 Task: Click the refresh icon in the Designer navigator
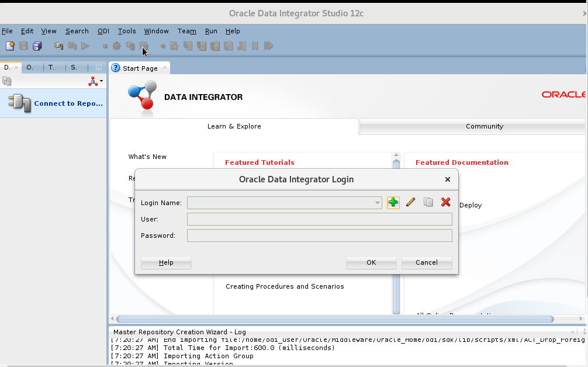pos(7,81)
